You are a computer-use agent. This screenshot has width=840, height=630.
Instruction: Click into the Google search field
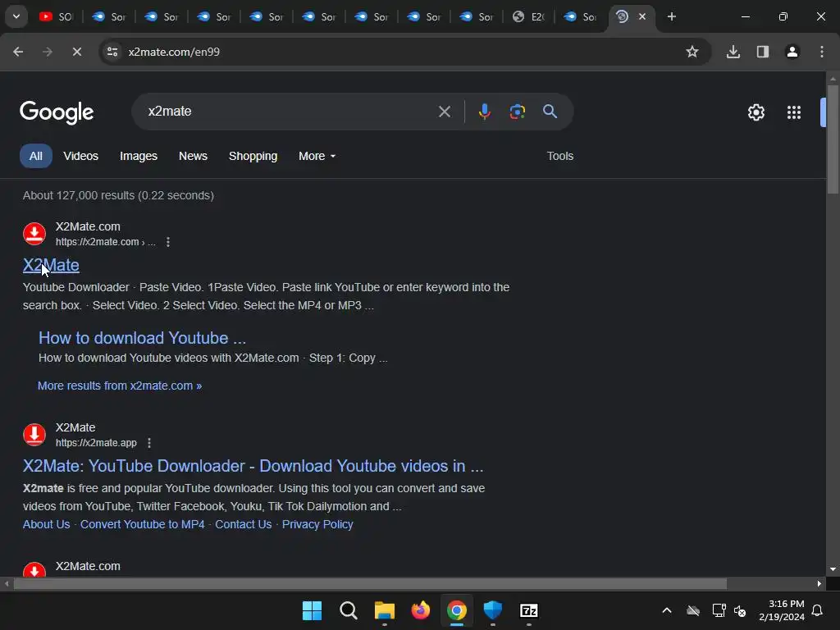coord(290,112)
